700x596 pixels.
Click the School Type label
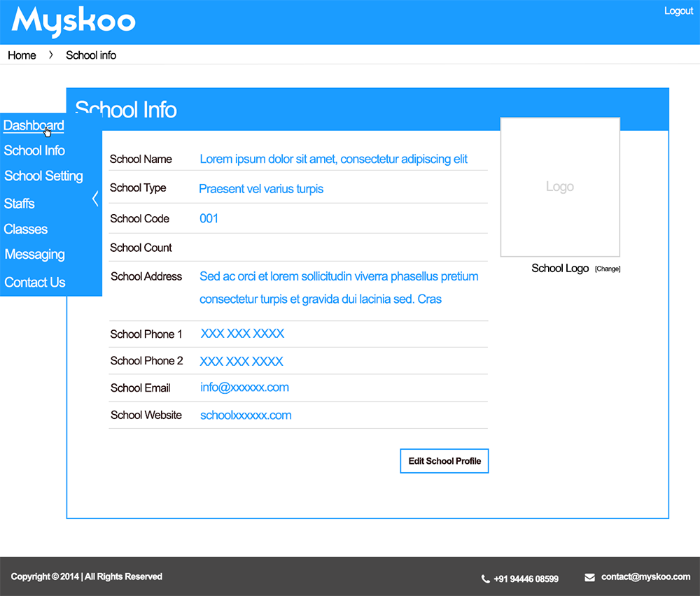pyautogui.click(x=138, y=187)
